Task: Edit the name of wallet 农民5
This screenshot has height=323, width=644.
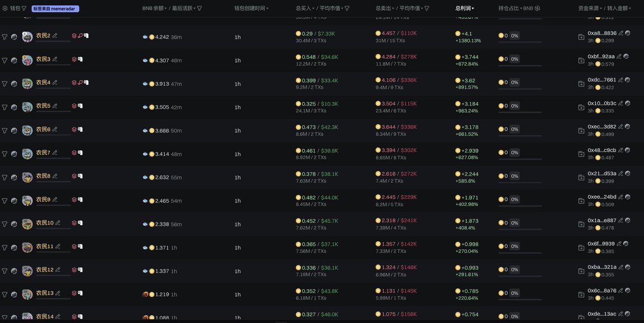Action: point(54,106)
